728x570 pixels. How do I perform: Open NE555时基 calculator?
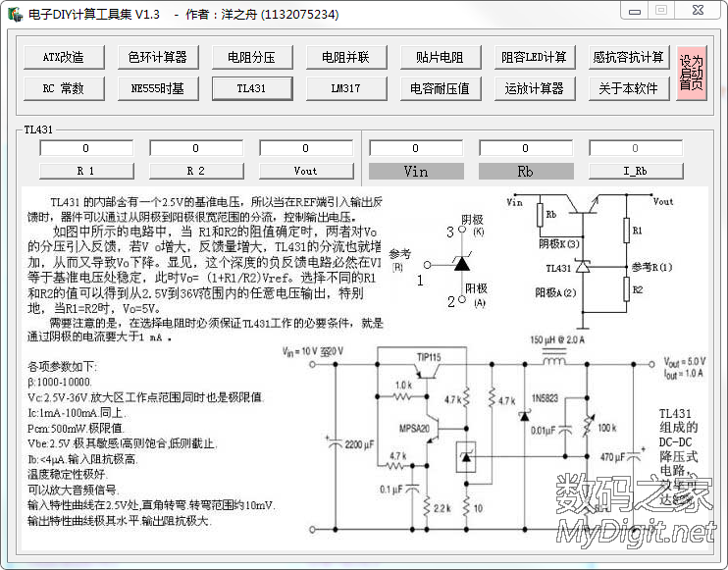[x=158, y=88]
